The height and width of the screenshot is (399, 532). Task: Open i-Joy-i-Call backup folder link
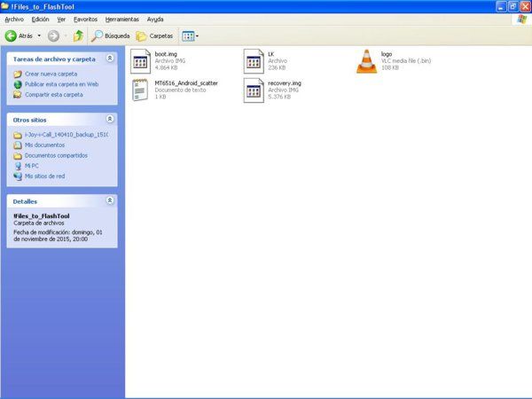click(x=66, y=135)
